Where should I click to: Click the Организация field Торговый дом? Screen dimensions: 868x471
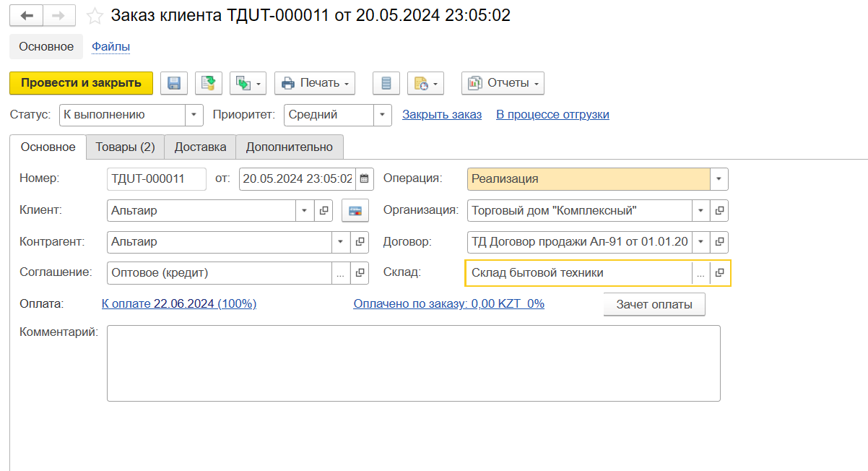pos(580,211)
